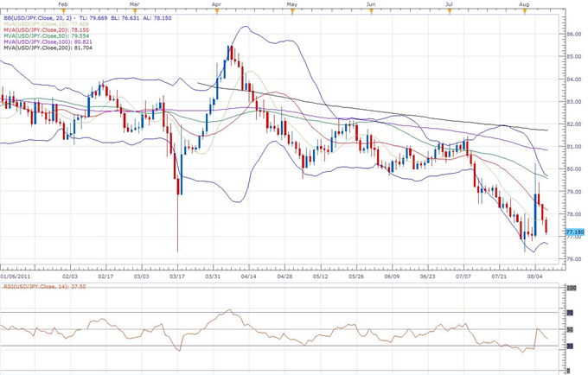Click the RSI overbought level 70 label
Image resolution: width=588 pixels, height=375 pixels.
point(570,313)
